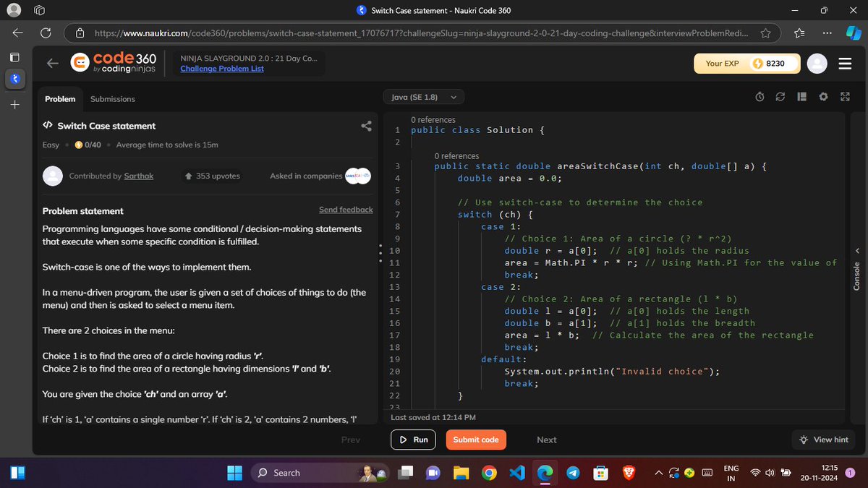Click the taskbar Search box
Viewport: 868px width, 488px height.
click(321, 473)
